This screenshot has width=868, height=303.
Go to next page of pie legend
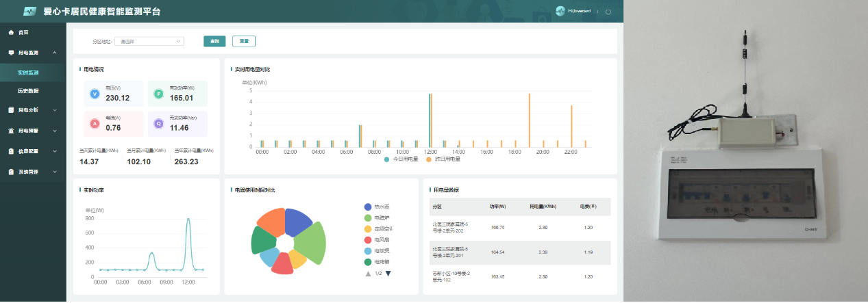tap(388, 274)
